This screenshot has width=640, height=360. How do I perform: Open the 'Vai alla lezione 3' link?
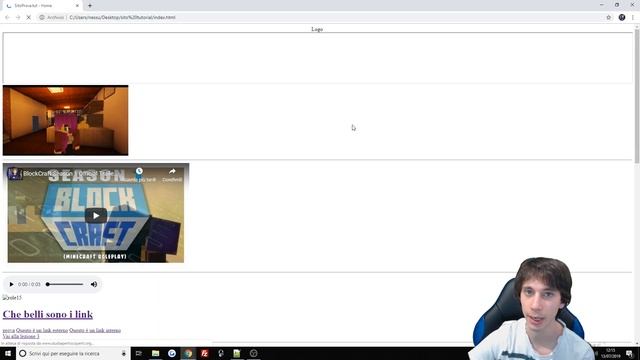coord(21,336)
